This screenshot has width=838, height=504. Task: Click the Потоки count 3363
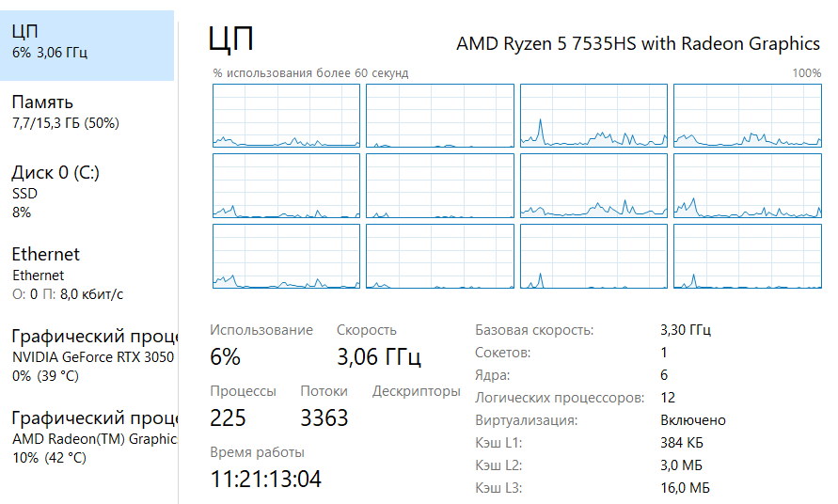coord(324,417)
